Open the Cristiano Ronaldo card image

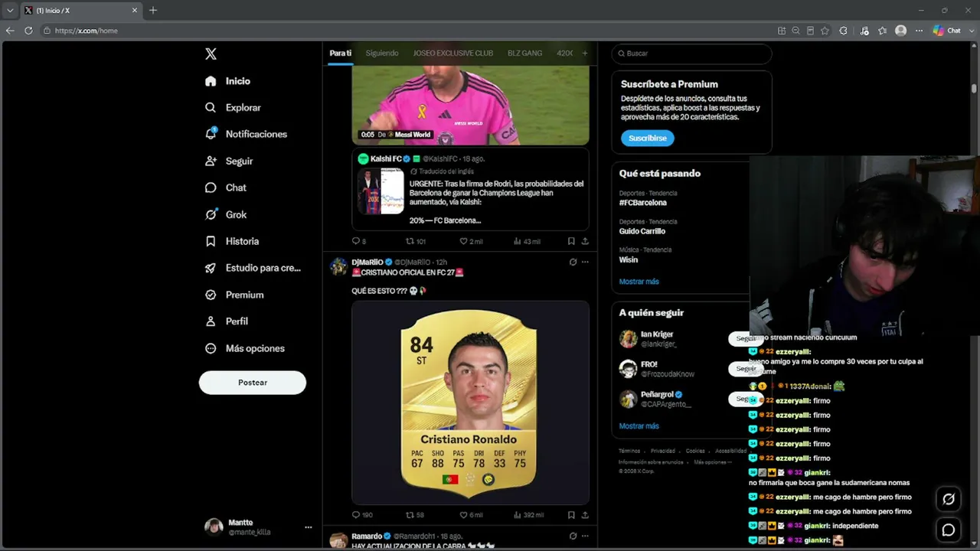click(x=470, y=403)
